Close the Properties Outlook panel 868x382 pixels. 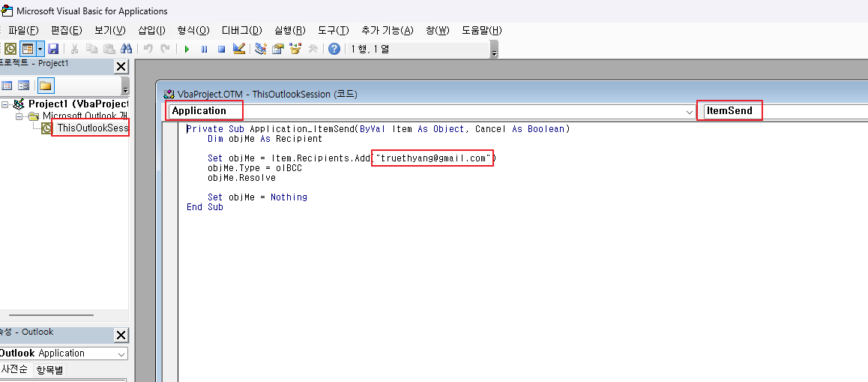coord(121,335)
